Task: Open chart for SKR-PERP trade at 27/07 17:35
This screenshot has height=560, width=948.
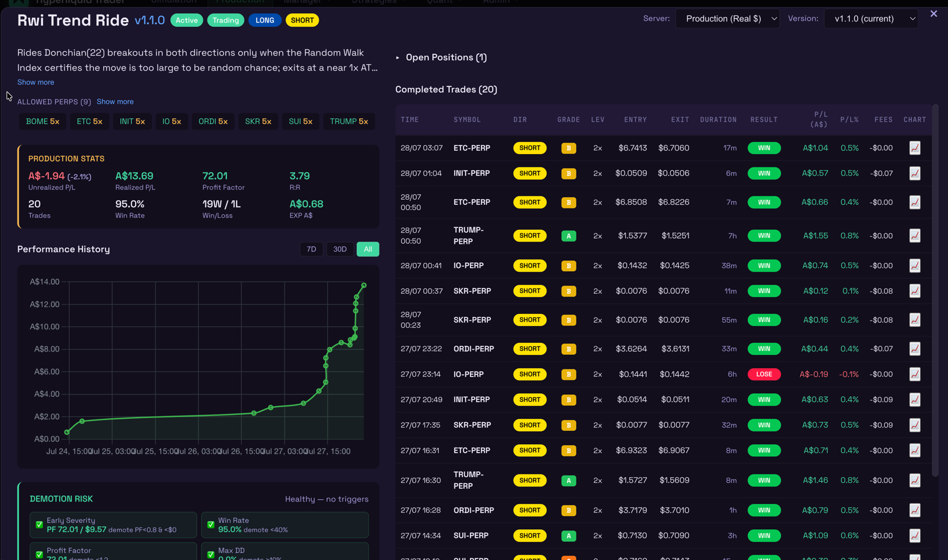Action: pyautogui.click(x=915, y=425)
